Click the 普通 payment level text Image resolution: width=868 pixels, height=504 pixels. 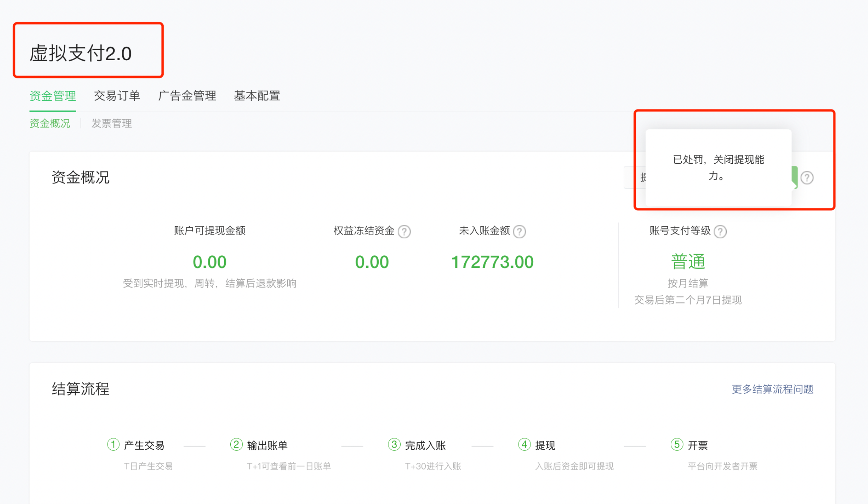688,262
